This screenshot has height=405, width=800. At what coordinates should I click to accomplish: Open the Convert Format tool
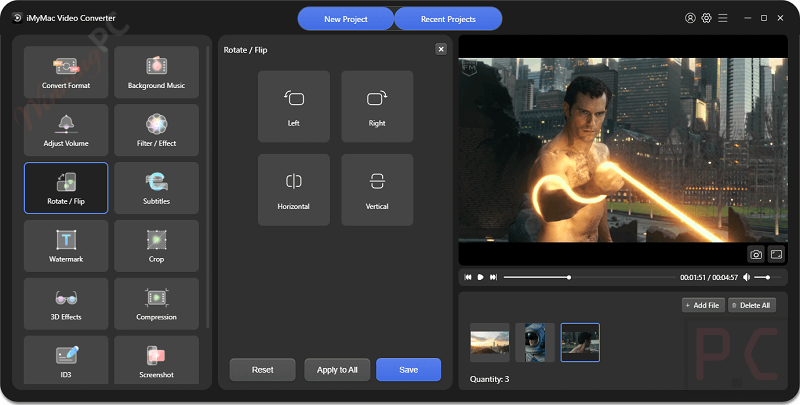click(x=66, y=72)
